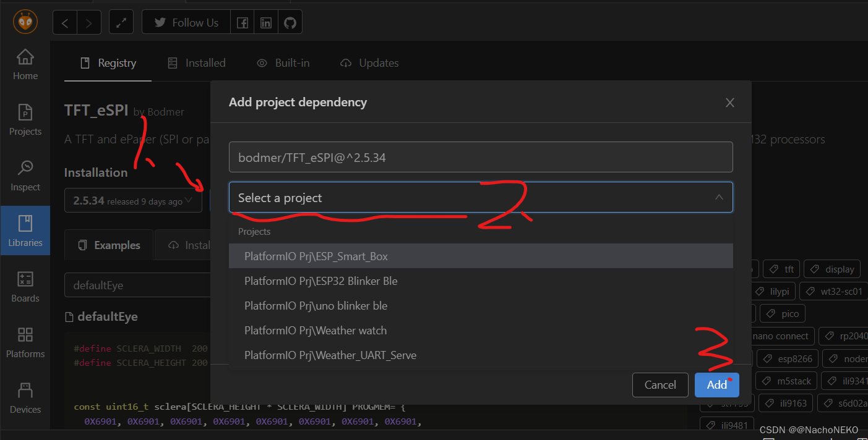Click the Twitter Follow Us button

(x=186, y=22)
